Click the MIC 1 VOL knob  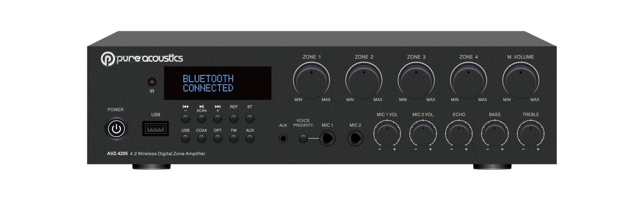coord(387,133)
